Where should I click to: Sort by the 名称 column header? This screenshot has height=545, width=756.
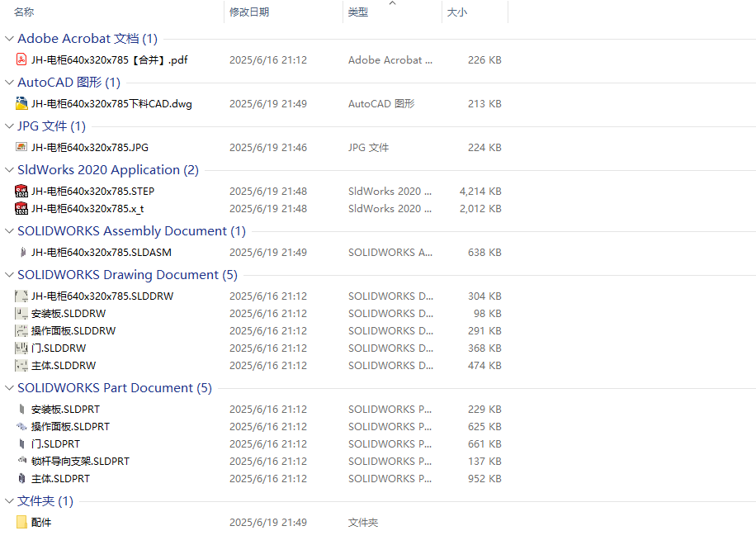tap(24, 12)
